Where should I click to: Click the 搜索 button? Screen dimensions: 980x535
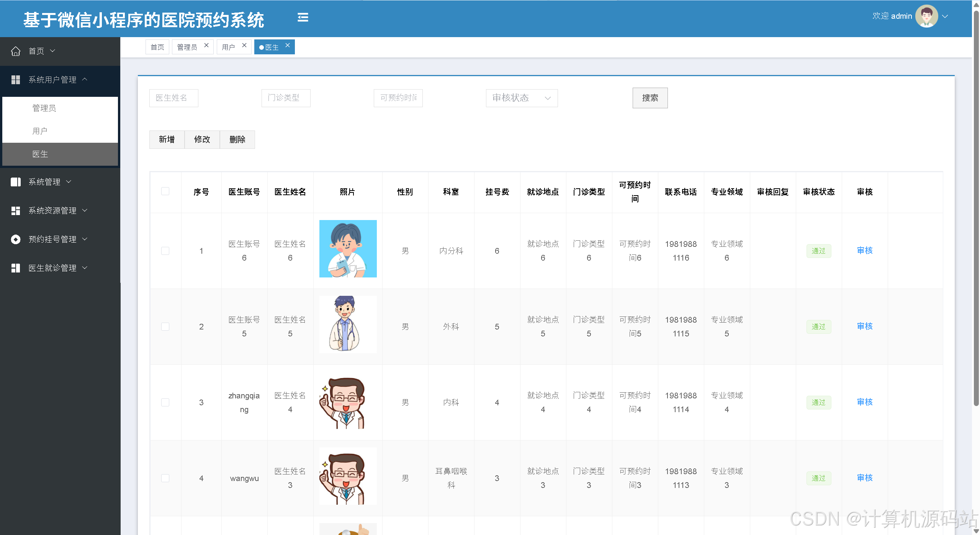[650, 98]
